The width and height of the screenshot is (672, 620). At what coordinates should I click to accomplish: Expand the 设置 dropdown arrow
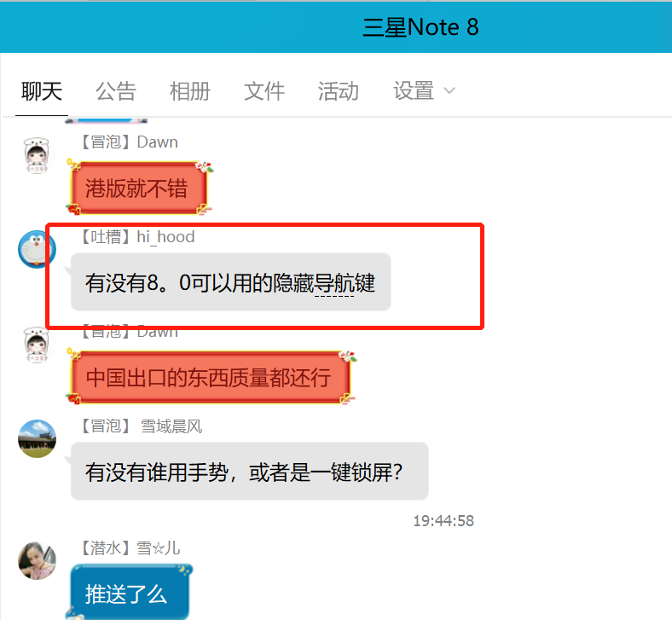449,91
